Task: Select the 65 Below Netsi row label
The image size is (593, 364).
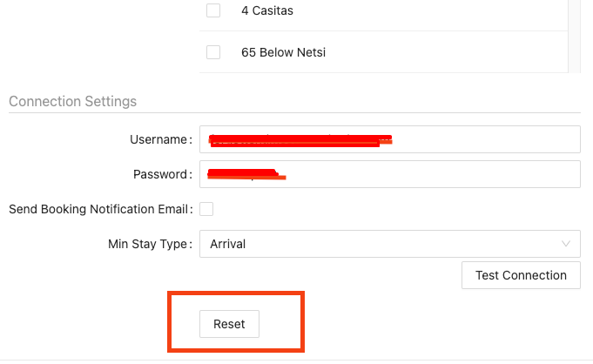Action: pos(283,52)
